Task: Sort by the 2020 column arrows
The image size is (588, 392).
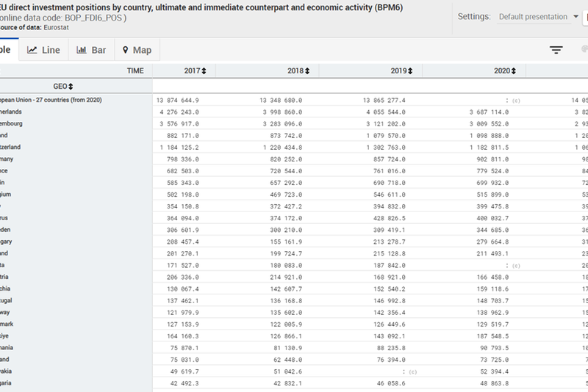Action: [514, 71]
